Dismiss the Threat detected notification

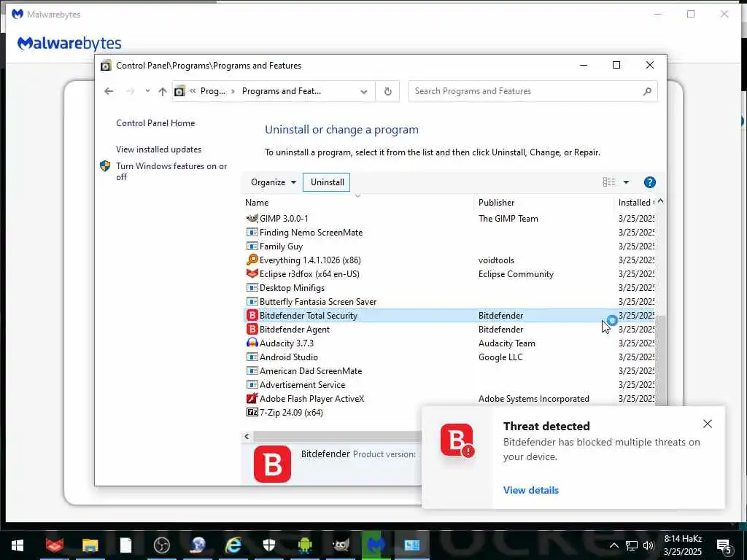708,424
